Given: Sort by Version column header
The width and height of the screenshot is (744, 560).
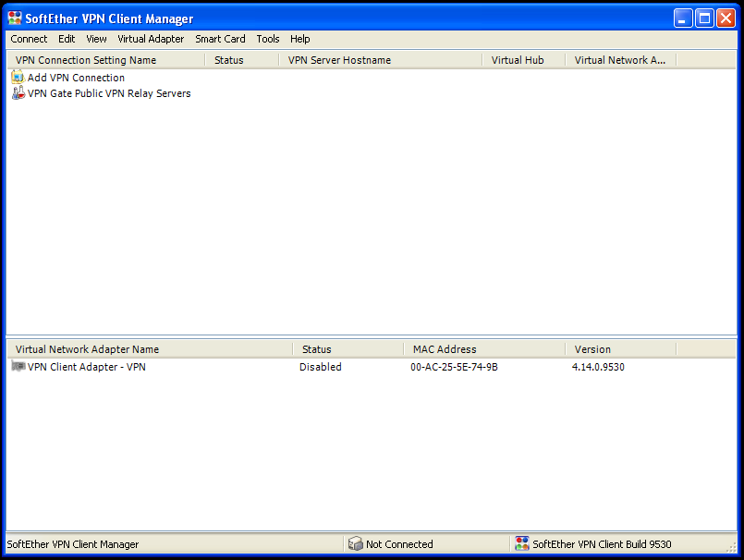Looking at the screenshot, I should tap(621, 349).
